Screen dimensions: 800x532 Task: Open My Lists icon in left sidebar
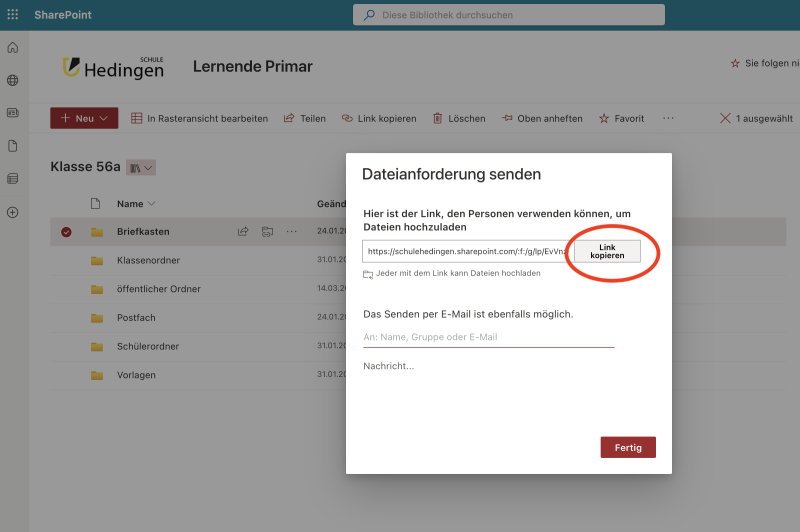point(12,179)
